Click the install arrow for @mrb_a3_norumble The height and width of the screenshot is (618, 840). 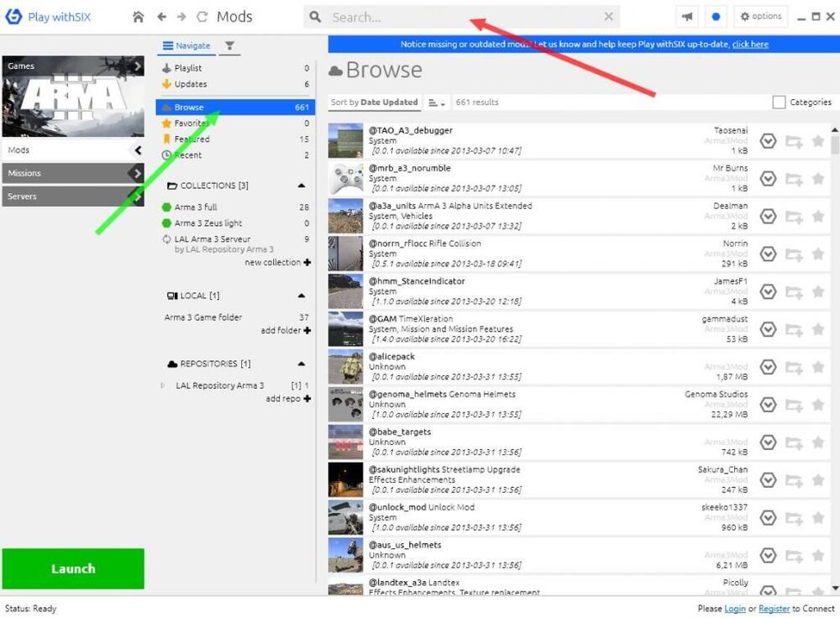pyautogui.click(x=769, y=178)
